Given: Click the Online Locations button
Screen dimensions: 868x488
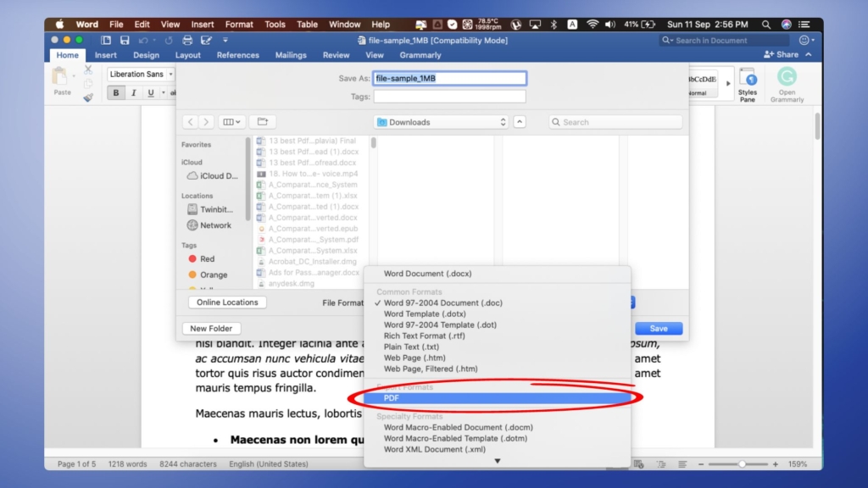Looking at the screenshot, I should point(227,302).
